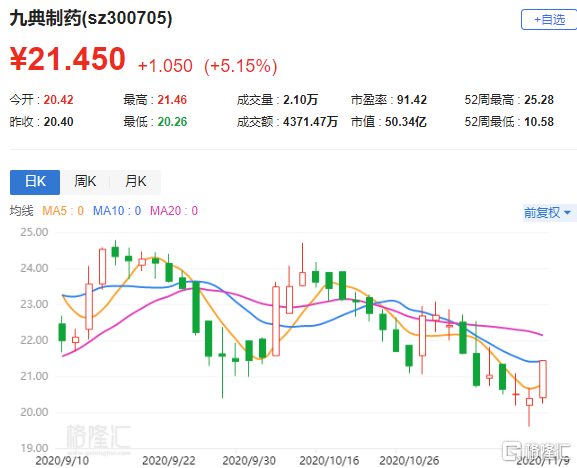Click the percent change (+5.15%)

point(241,66)
